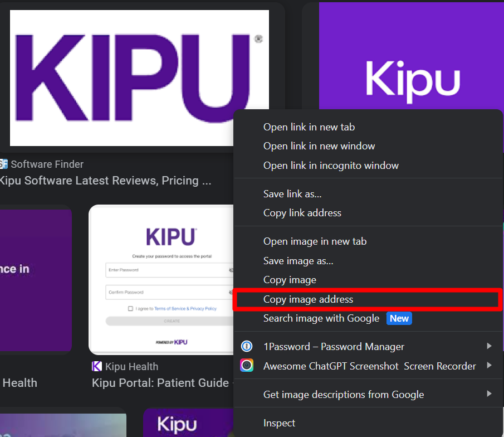
Task: Open Inspect from the context menu
Action: point(279,424)
